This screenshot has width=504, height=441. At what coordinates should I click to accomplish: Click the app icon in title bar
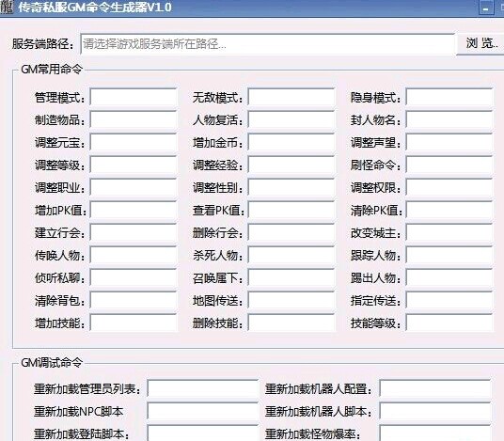7,7
